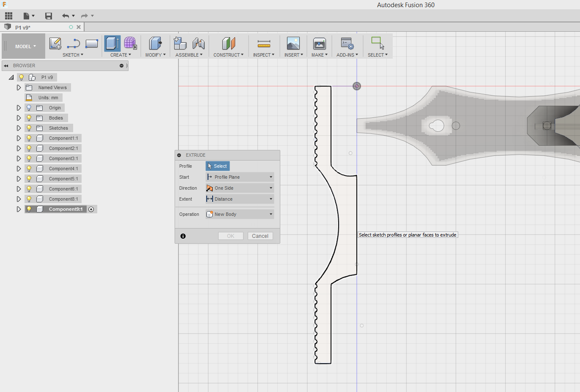Open the ADD-INS menu
Viewport: 580px width, 392px height.
[347, 55]
